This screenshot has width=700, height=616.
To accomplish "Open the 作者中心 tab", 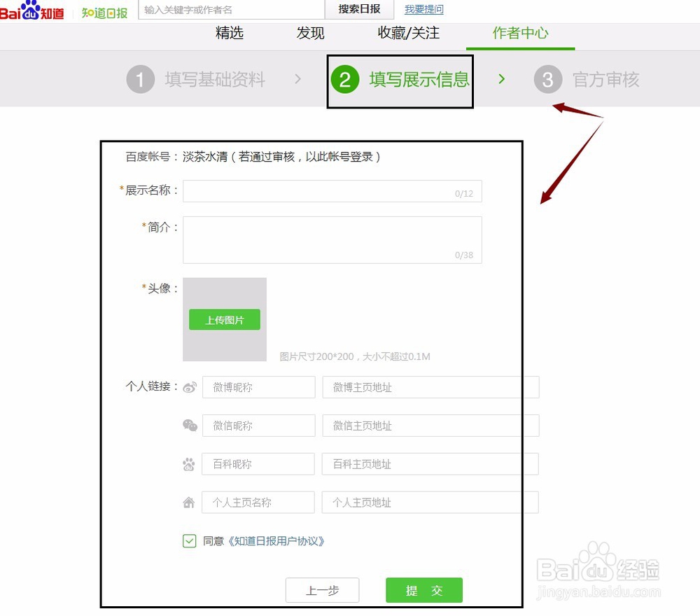I will (520, 33).
